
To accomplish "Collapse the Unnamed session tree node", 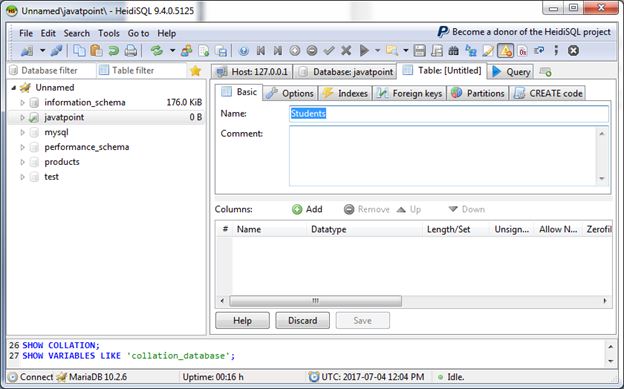I will coord(14,88).
